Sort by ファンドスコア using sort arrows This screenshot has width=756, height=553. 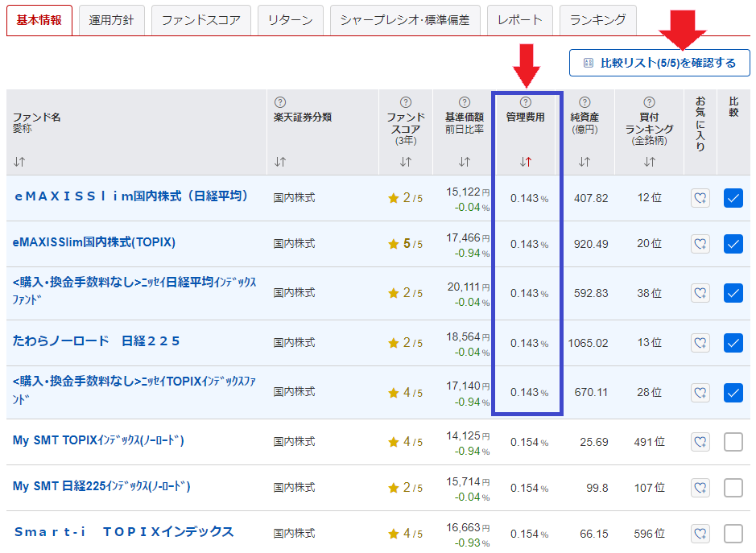(406, 162)
